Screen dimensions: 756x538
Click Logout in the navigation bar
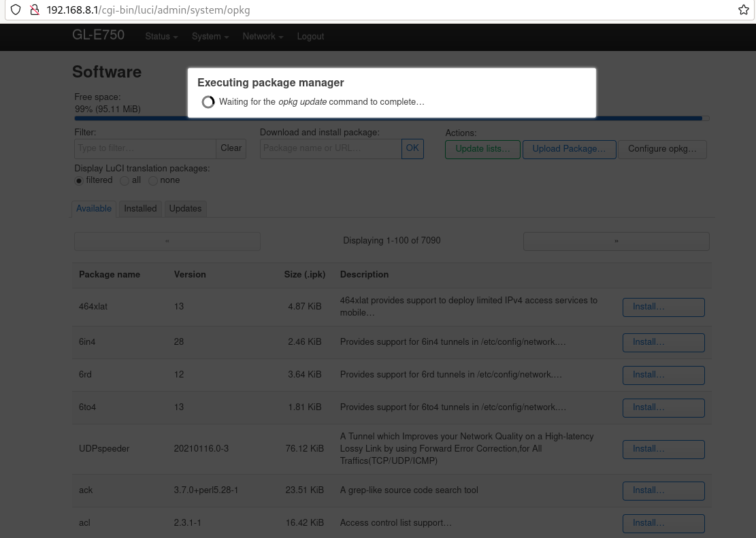310,37
